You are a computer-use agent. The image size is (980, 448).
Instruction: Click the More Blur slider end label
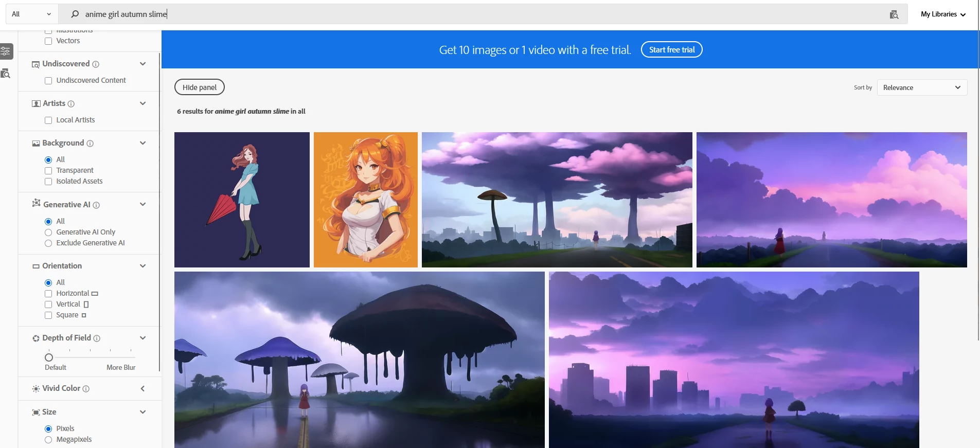click(121, 367)
